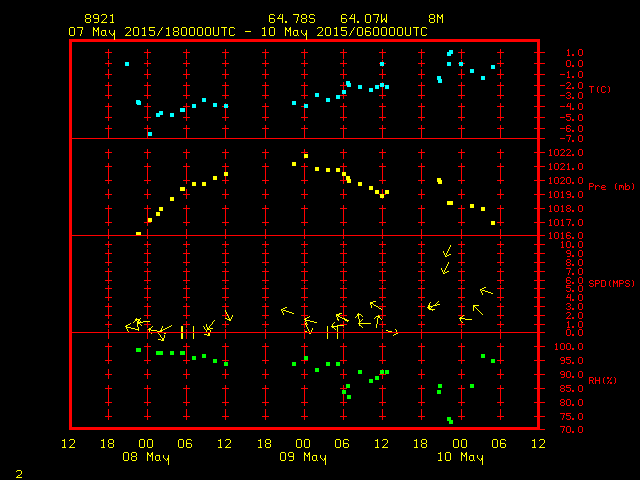Click the 1016.0 pressure tick value
The height and width of the screenshot is (480, 640).
tap(565, 236)
